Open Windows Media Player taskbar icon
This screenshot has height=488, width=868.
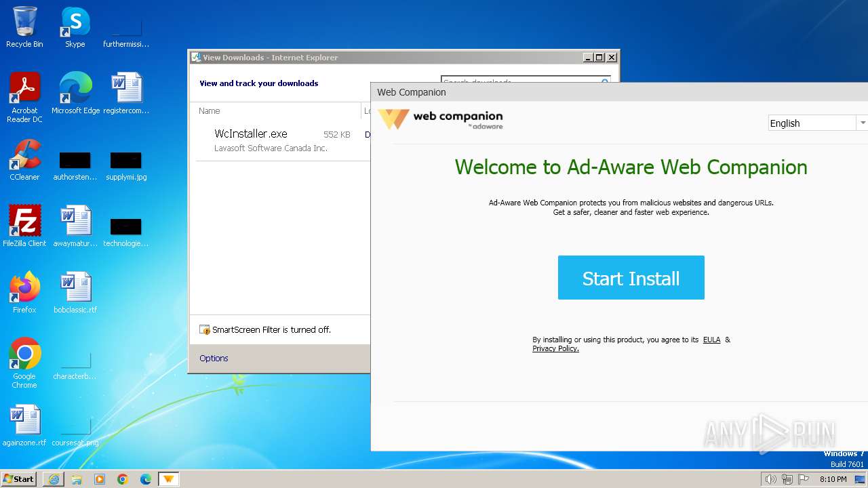[100, 479]
